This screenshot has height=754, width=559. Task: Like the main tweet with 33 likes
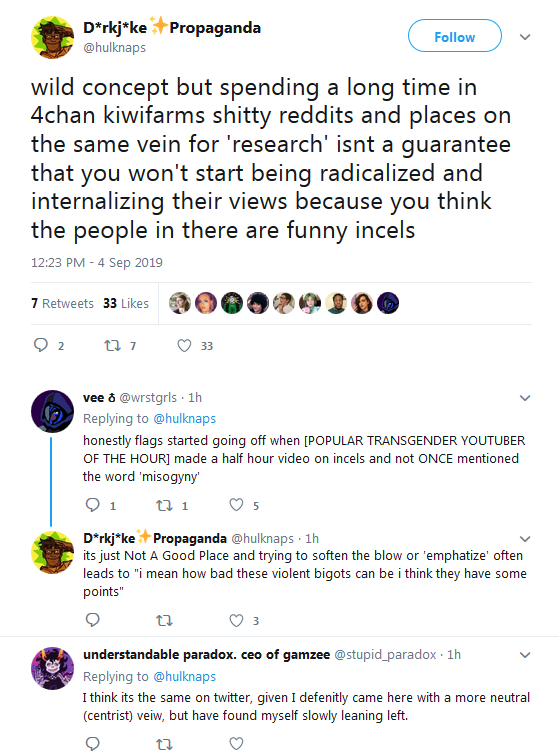(x=184, y=345)
